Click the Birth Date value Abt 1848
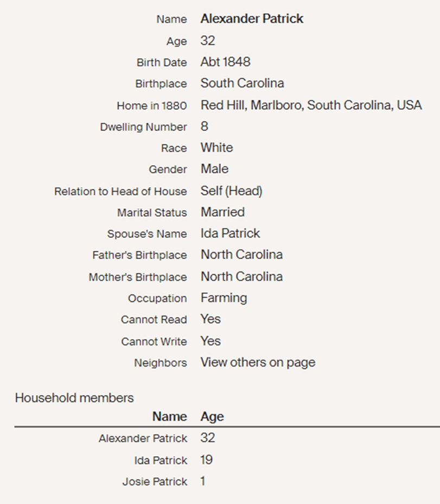 225,62
